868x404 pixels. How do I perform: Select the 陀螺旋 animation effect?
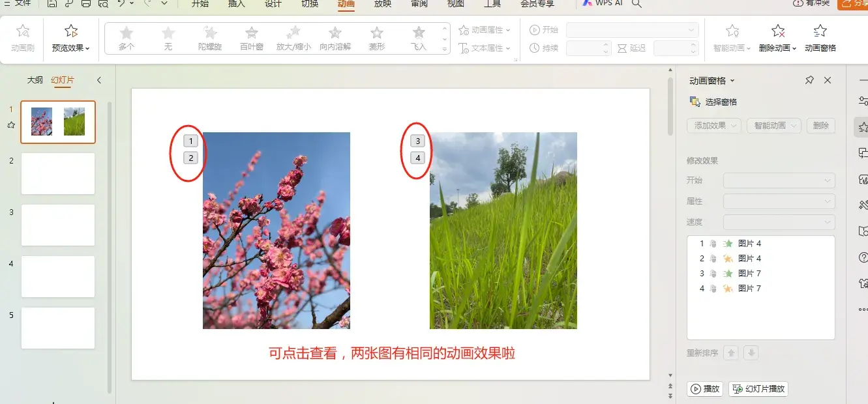tap(209, 36)
